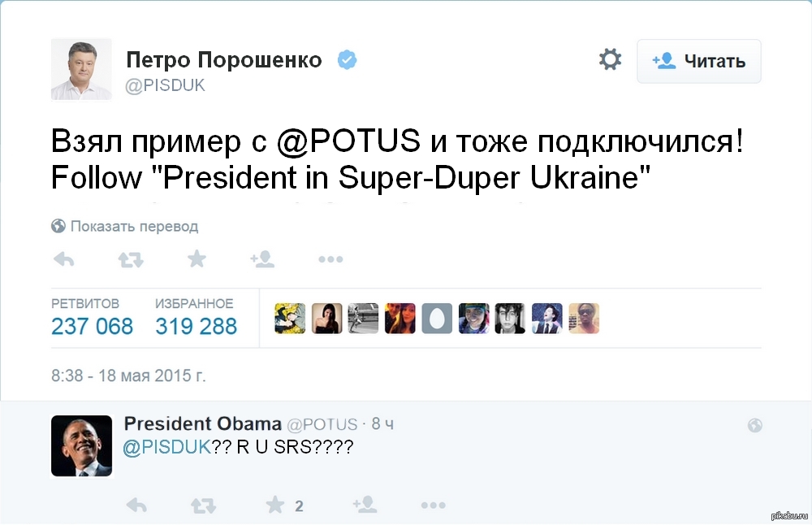Click the follow-person icon under the main tweet
812x525 pixels.
(262, 260)
